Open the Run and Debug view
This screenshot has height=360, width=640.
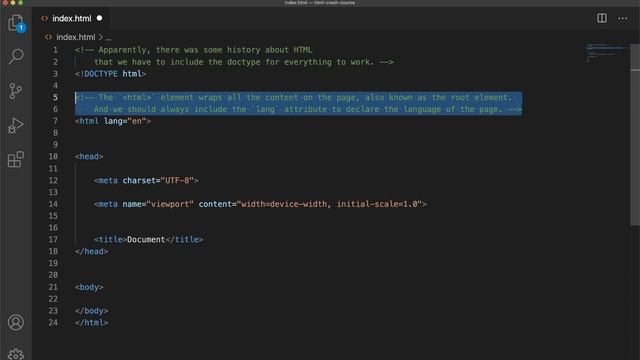[x=16, y=125]
